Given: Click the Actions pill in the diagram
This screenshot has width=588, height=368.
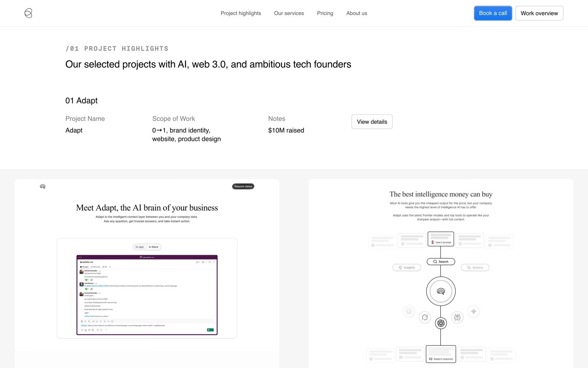Looking at the screenshot, I should (475, 268).
